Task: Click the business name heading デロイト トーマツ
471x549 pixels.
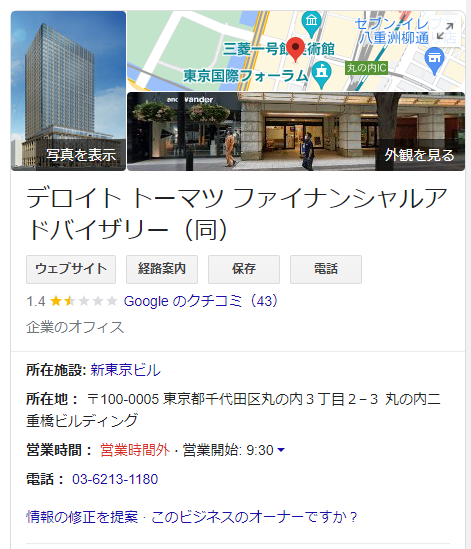Action: pos(237,214)
